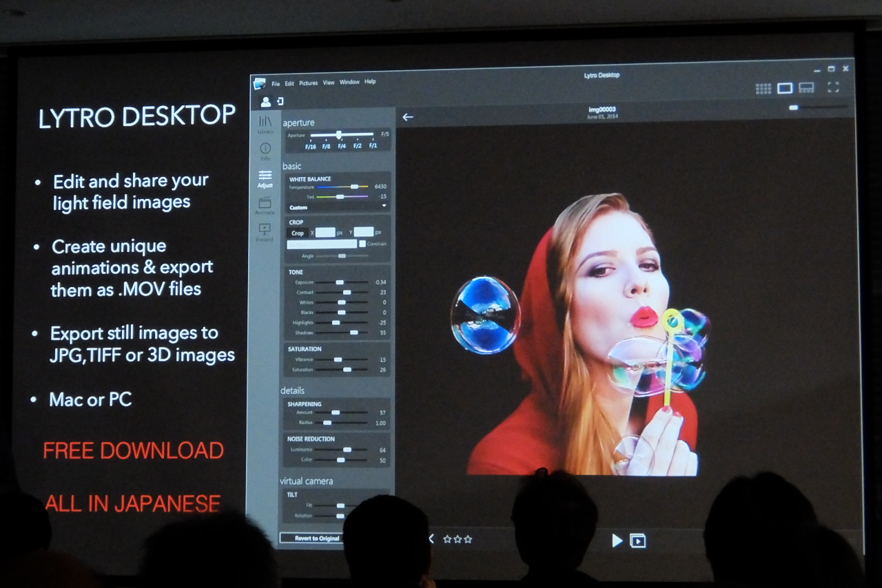The width and height of the screenshot is (882, 588).
Task: Switch to filmstrip view layout
Action: click(x=806, y=87)
